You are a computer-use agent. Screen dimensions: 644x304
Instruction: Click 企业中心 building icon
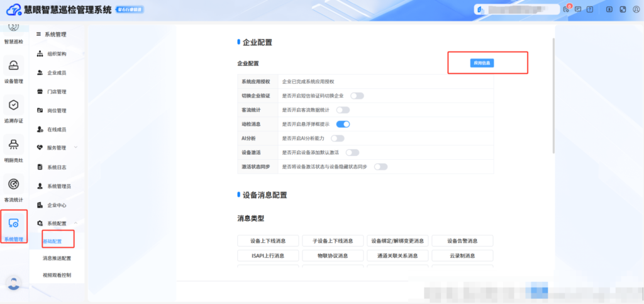pos(40,205)
